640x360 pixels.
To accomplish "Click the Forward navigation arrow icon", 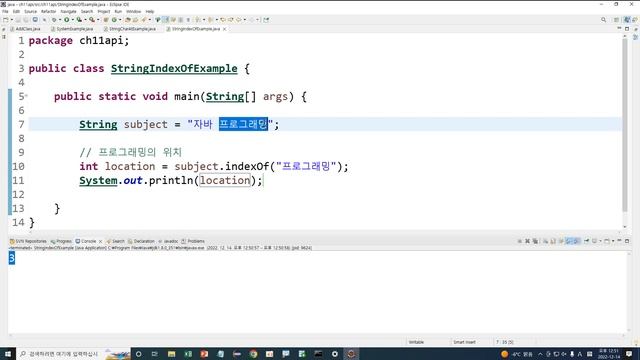I will click(x=252, y=20).
